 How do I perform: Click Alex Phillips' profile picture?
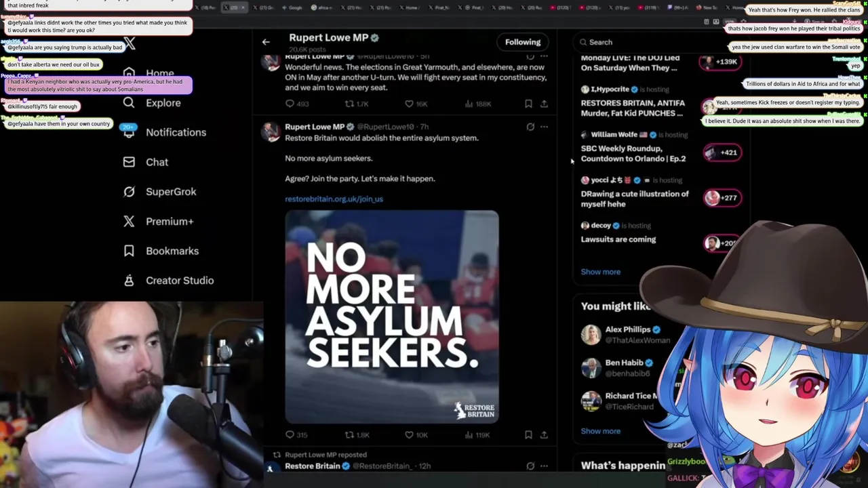tap(591, 335)
